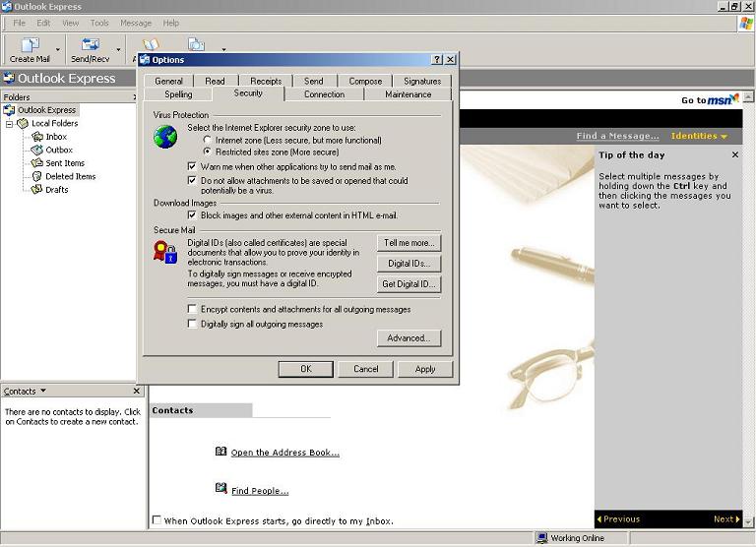Viewport: 756px width, 547px height.
Task: Click the Find a Message link
Action: coord(617,136)
